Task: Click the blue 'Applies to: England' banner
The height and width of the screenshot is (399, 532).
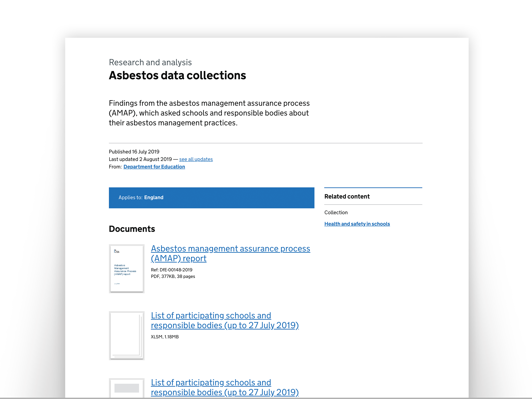Action: coord(211,198)
